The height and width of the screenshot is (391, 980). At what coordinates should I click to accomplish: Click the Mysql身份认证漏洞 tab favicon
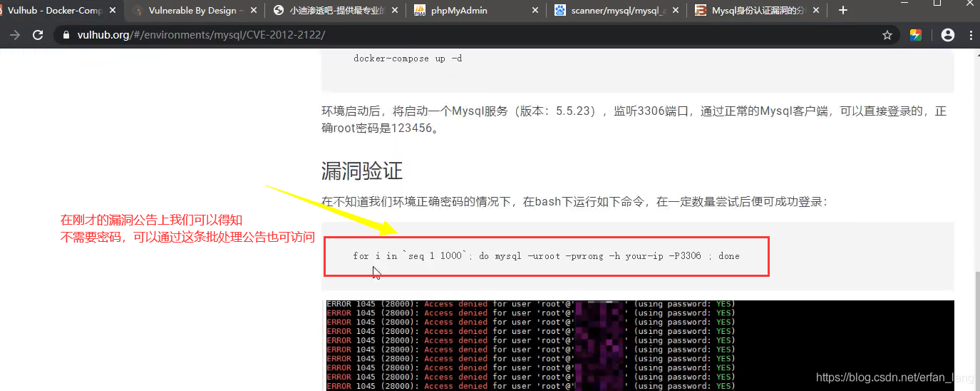(701, 11)
